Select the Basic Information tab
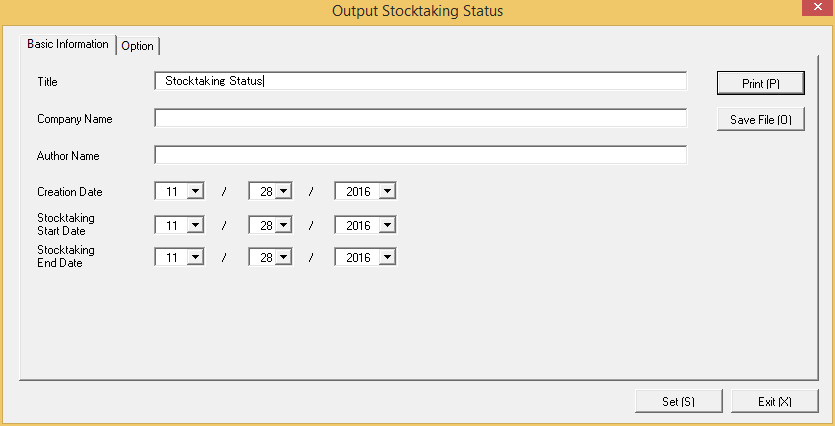835x426 pixels. [68, 45]
